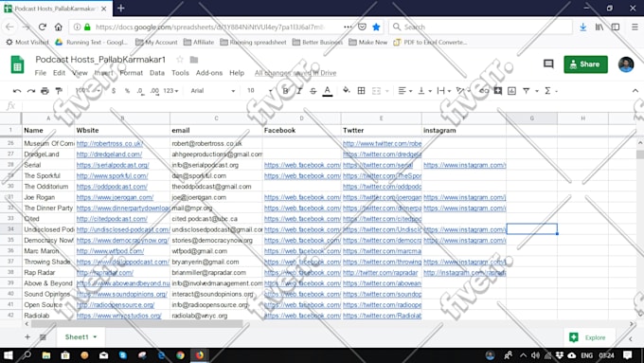Click the Merge cells icon
The width and height of the screenshot is (644, 363).
click(x=376, y=91)
